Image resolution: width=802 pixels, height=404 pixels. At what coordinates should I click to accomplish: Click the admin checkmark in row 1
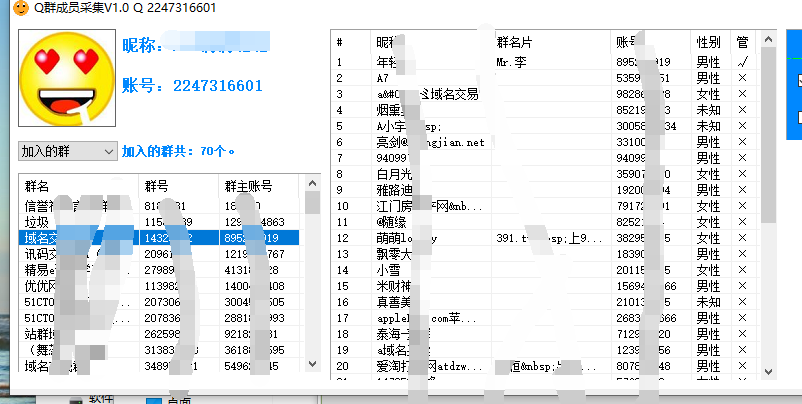(x=743, y=62)
